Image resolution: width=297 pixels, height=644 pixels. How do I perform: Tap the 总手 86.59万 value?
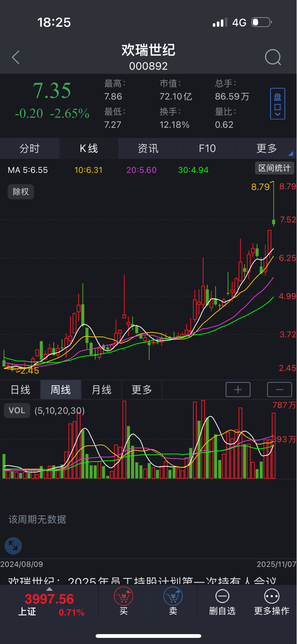click(232, 96)
